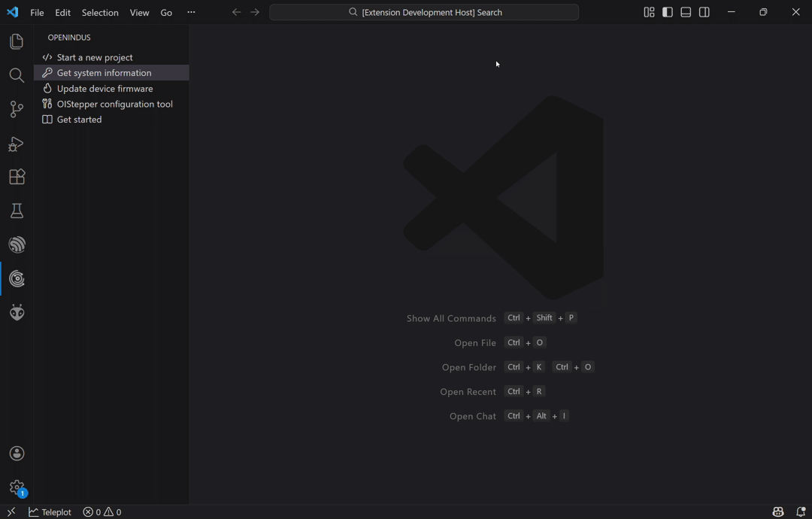This screenshot has height=519, width=812.
Task: Open the Explorer view in activity bar
Action: point(17,41)
